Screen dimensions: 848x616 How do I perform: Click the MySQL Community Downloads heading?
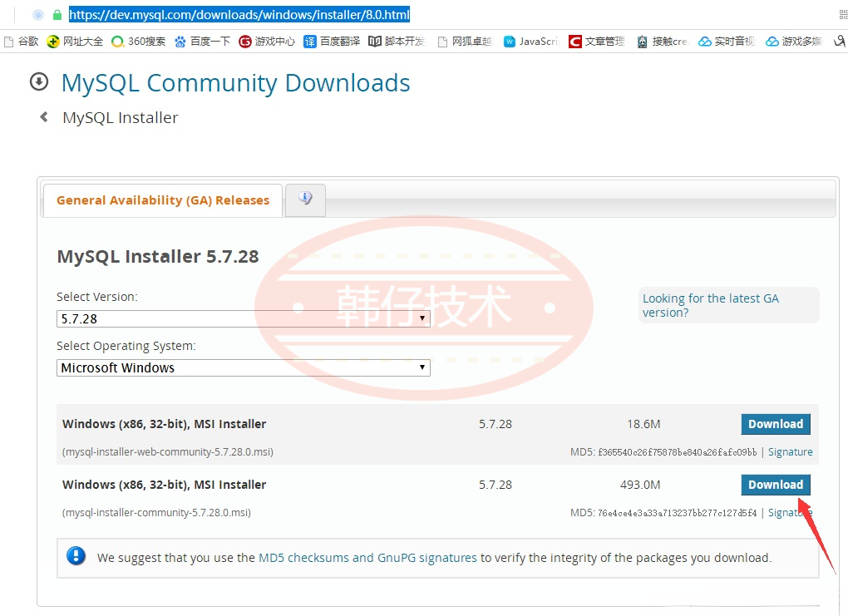[x=236, y=83]
